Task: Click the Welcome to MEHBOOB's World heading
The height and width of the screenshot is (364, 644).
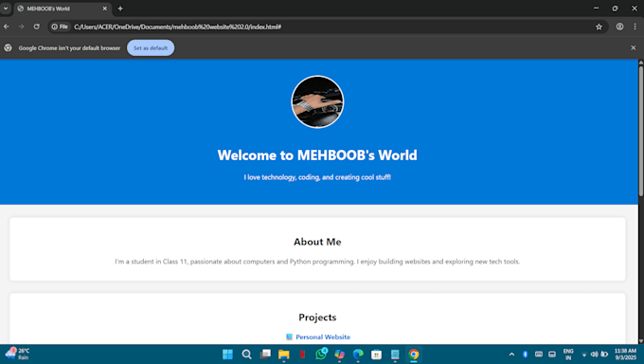Action: (317, 155)
